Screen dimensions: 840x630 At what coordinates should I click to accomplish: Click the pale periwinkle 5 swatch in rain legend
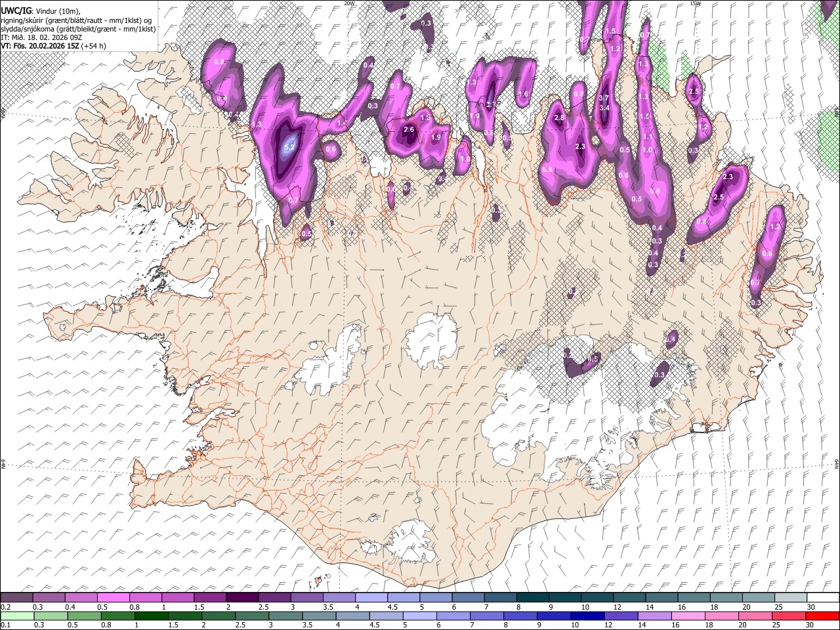point(419,616)
